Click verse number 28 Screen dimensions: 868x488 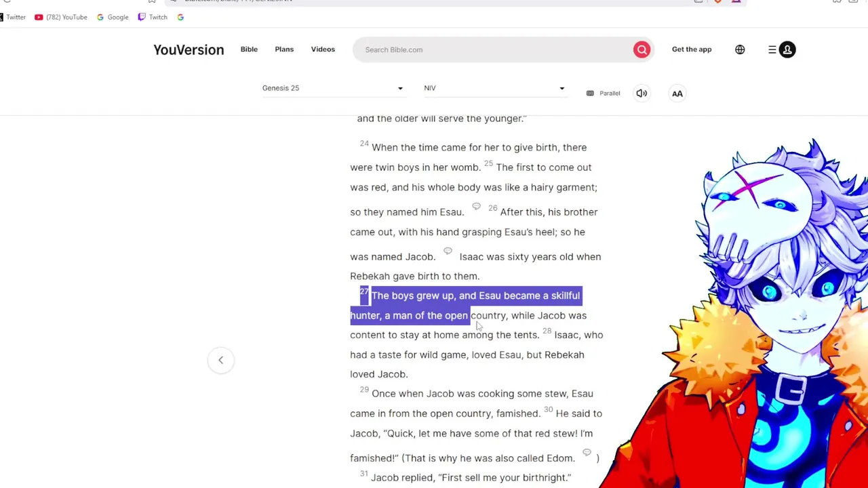(x=547, y=331)
